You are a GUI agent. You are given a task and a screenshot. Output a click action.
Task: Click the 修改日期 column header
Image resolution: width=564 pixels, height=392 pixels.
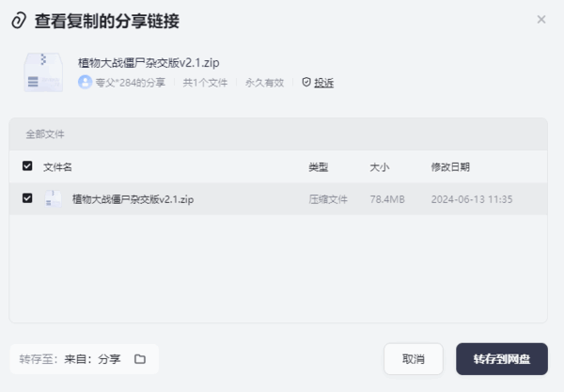click(x=450, y=167)
